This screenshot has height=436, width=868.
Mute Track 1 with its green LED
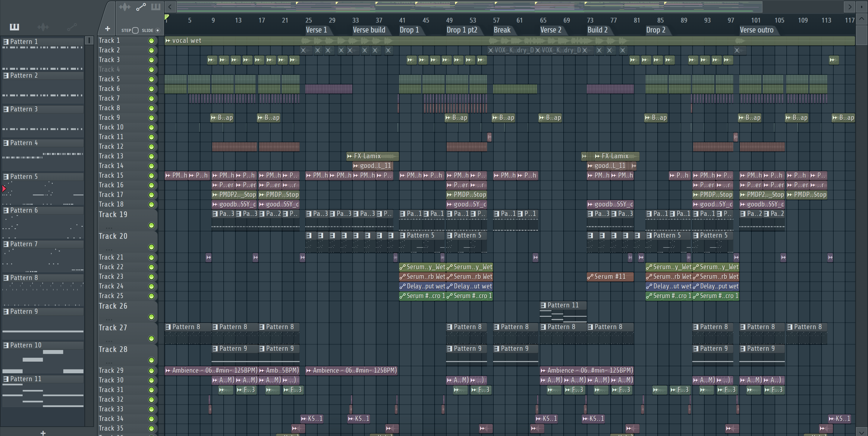(151, 41)
